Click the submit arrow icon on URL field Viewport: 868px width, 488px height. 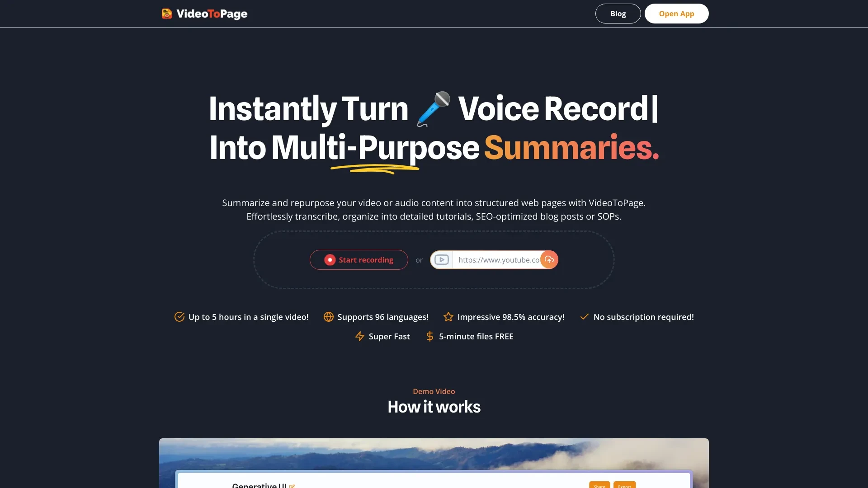tap(548, 259)
